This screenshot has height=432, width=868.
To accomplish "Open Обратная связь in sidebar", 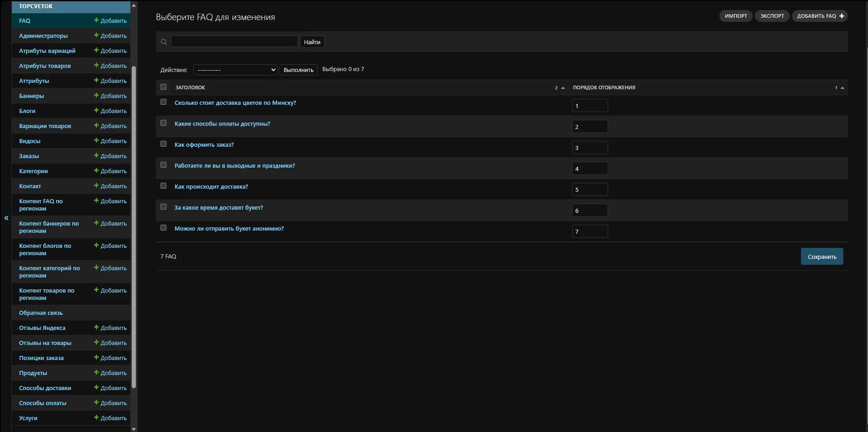I will [x=41, y=313].
